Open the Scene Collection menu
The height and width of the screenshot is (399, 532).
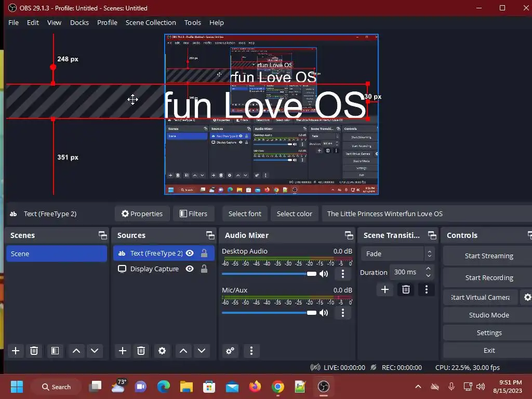[x=151, y=22]
